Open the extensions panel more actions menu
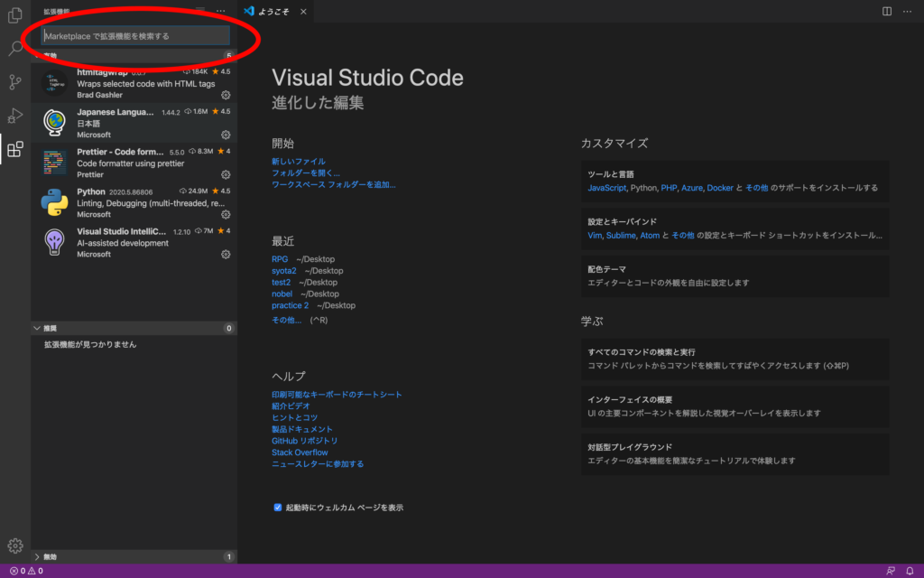This screenshot has width=924, height=578. [x=220, y=11]
